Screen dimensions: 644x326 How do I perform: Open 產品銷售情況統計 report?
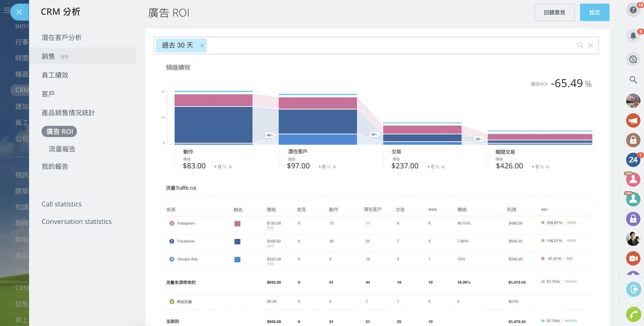pos(68,113)
